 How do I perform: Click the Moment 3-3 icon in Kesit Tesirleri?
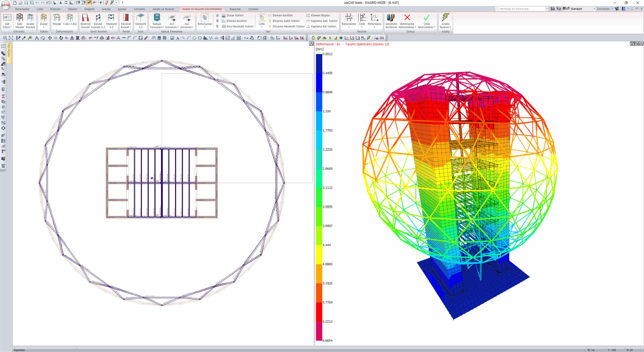click(x=111, y=21)
